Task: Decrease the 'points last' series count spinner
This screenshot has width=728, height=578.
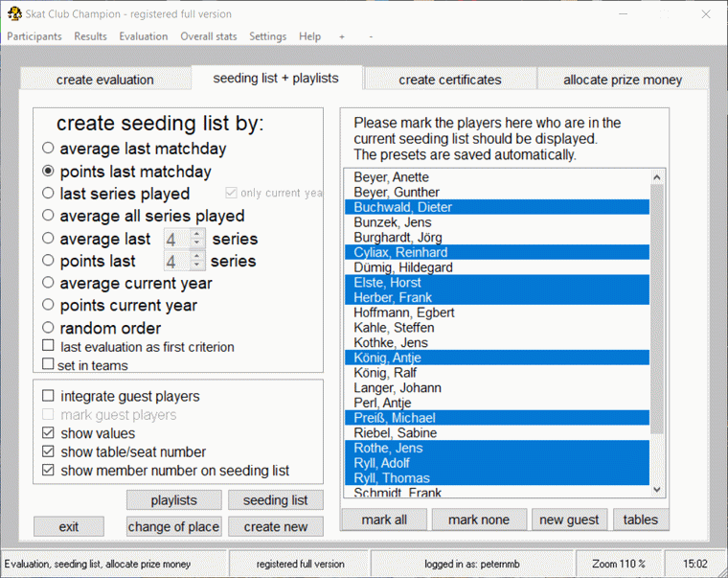Action: [x=197, y=266]
